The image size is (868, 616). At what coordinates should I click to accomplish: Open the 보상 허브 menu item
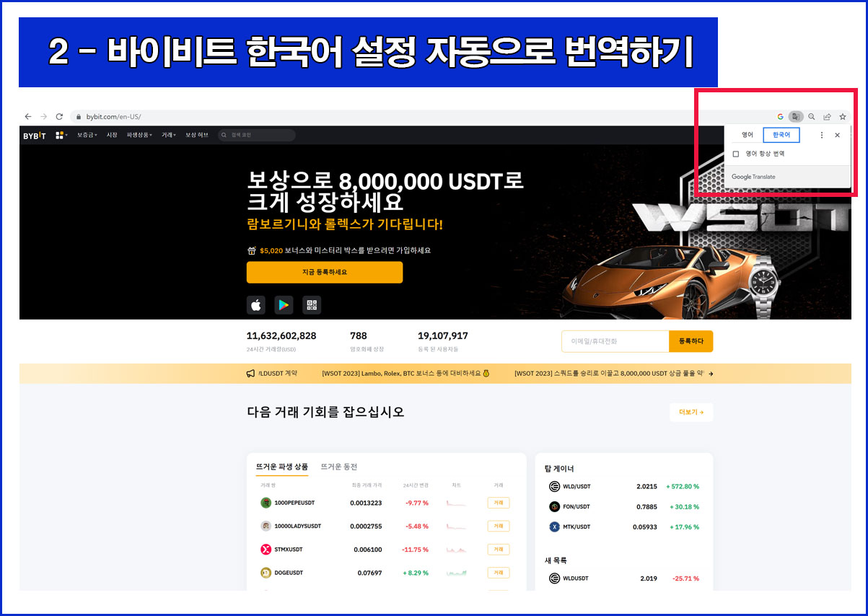click(196, 135)
